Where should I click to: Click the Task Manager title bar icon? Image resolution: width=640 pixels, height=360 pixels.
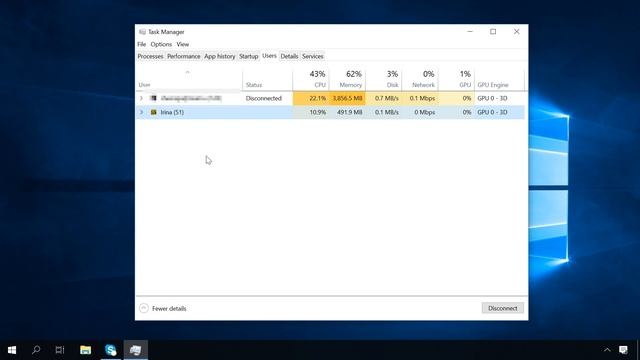(142, 32)
